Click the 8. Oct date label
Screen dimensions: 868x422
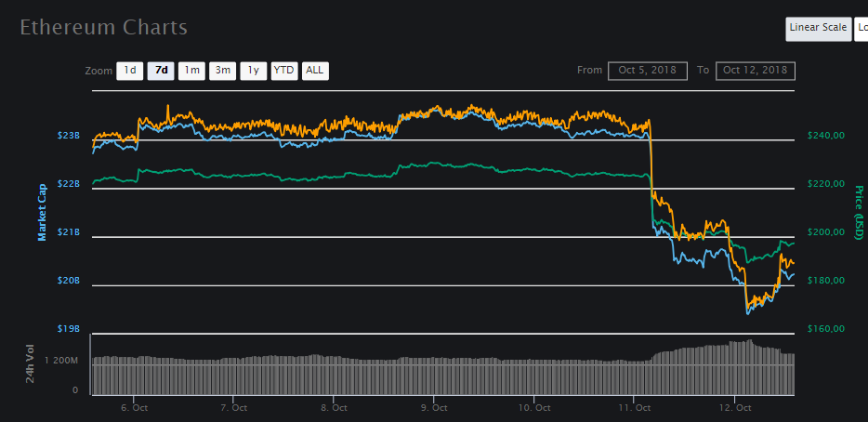334,408
